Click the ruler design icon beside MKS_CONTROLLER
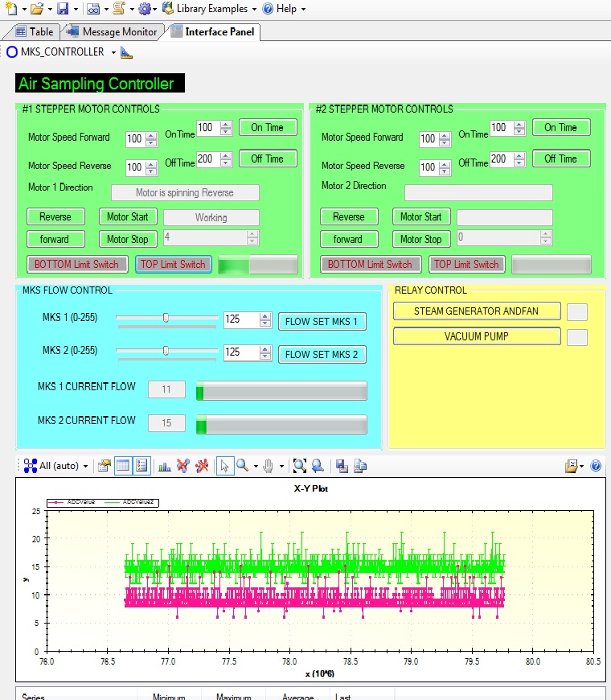Viewport: 611px width, 700px height. (x=126, y=52)
